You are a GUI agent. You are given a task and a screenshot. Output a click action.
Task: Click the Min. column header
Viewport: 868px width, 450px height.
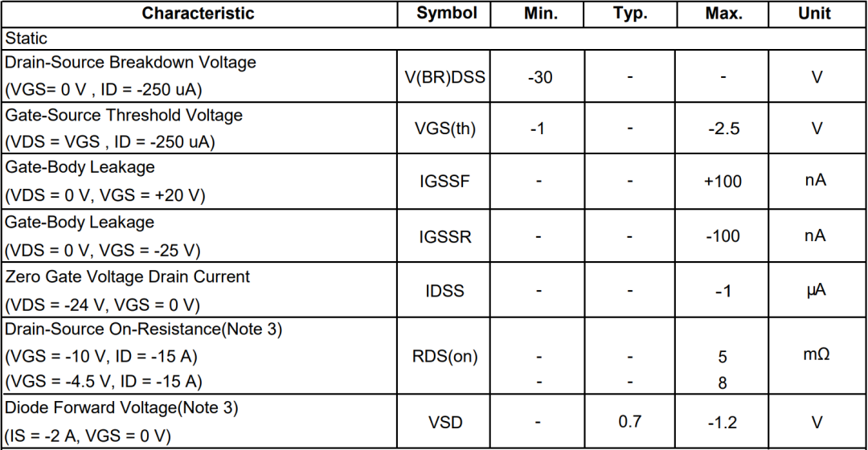[539, 14]
